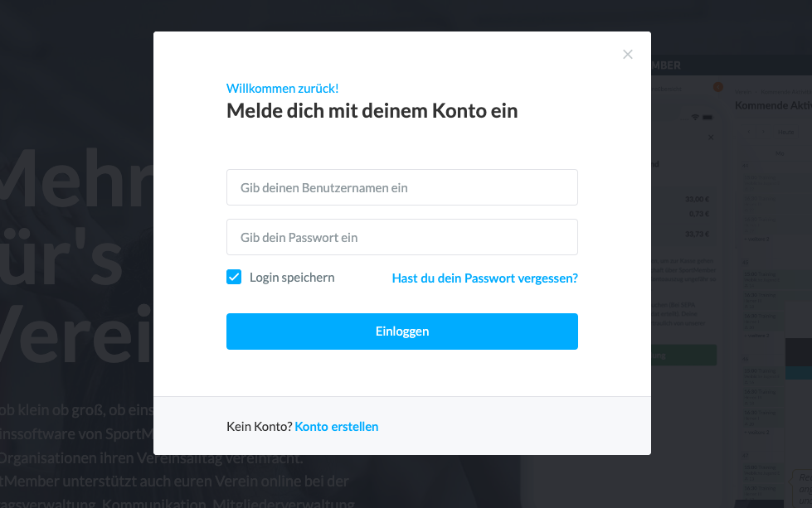Focus the password input field

[401, 237]
